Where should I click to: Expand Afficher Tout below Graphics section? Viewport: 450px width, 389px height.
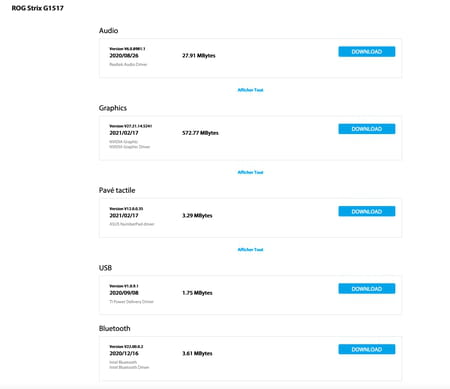[250, 172]
